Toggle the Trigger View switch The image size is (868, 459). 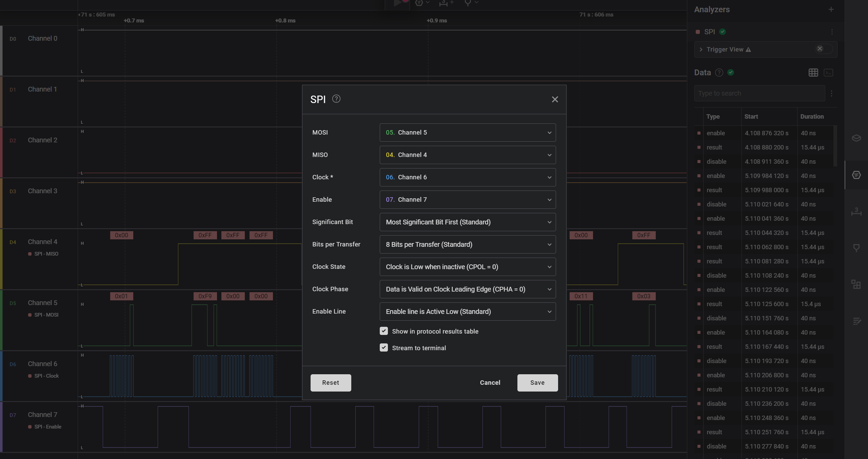[x=824, y=49]
